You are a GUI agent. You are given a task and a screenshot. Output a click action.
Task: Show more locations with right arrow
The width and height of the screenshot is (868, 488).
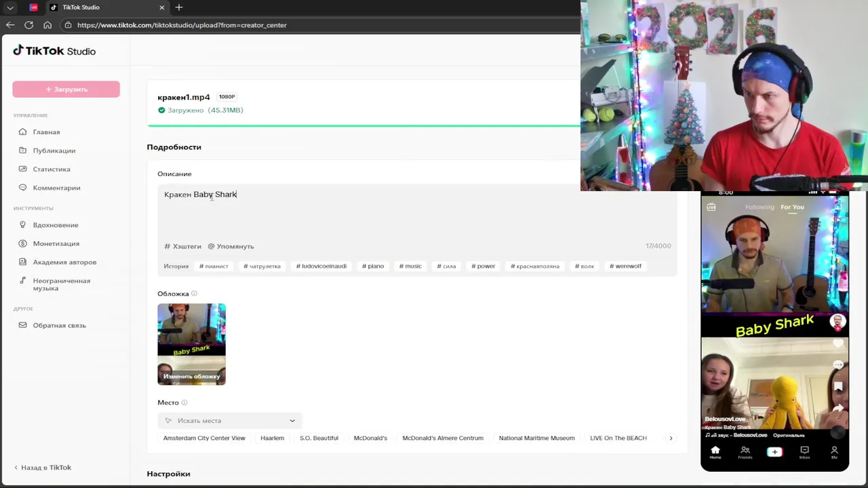point(671,439)
